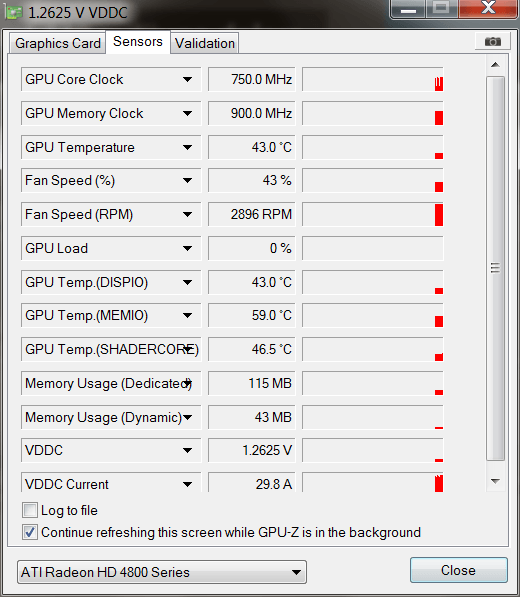Click the camera screenshot icon
Screen dimensions: 520x597
tap(493, 41)
